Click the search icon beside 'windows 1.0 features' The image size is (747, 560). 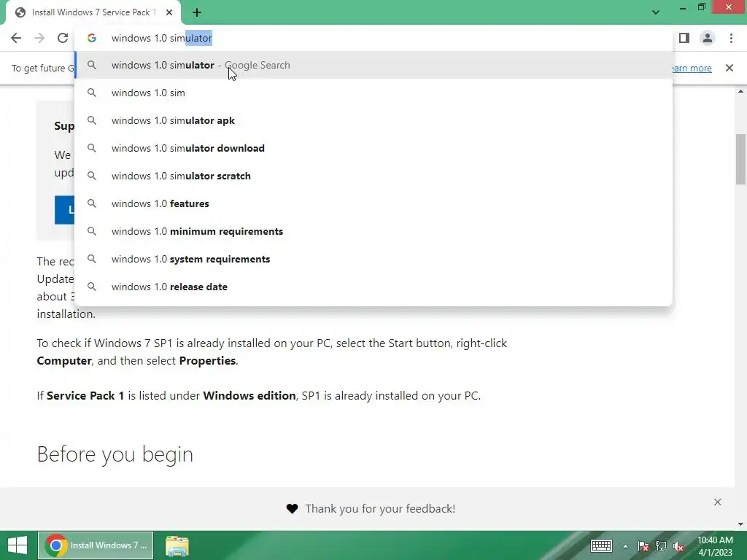pyautogui.click(x=92, y=203)
